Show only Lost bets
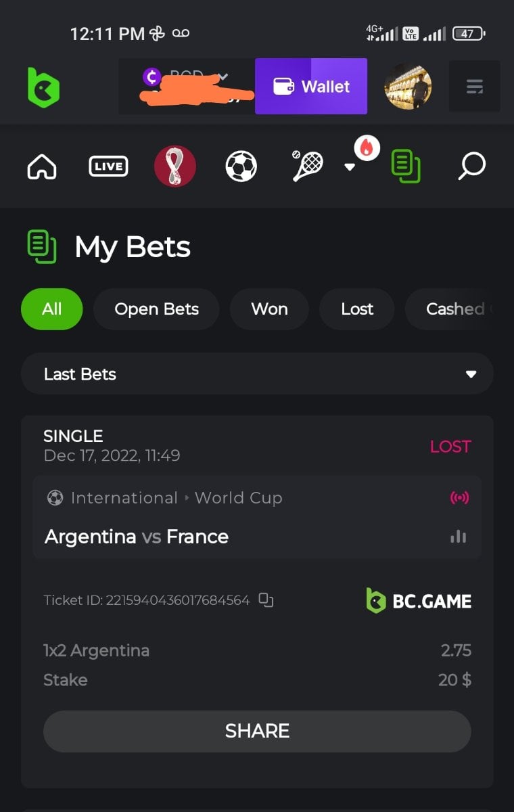The image size is (514, 812). [x=357, y=309]
